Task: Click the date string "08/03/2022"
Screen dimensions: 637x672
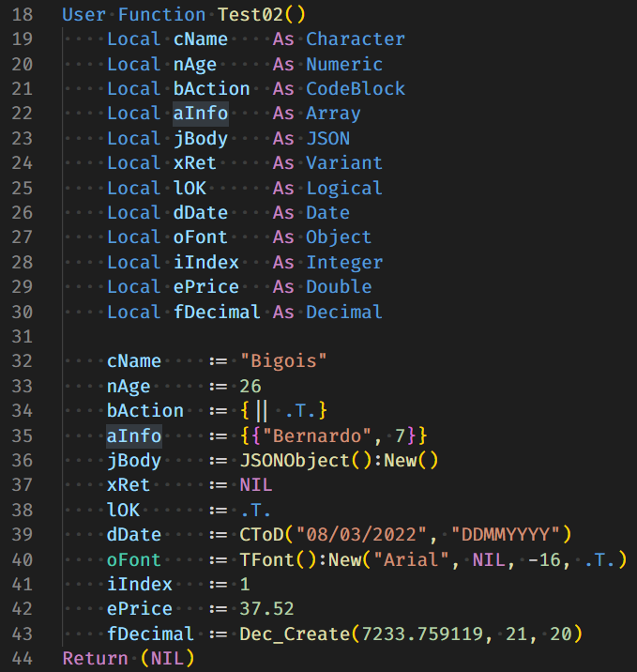Action: click(360, 535)
